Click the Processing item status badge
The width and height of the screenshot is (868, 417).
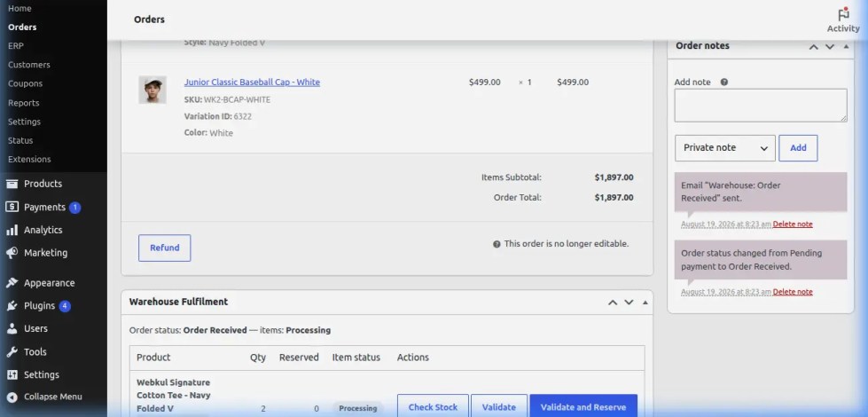click(357, 408)
